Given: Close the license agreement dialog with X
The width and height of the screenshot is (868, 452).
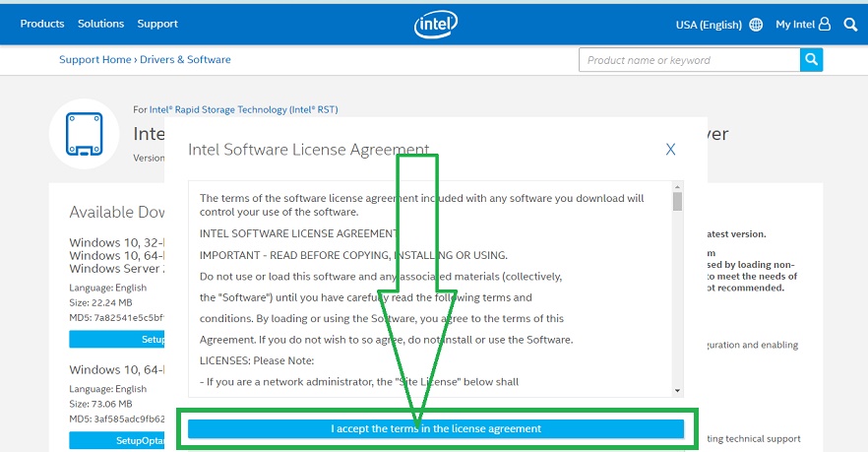Looking at the screenshot, I should [x=670, y=149].
